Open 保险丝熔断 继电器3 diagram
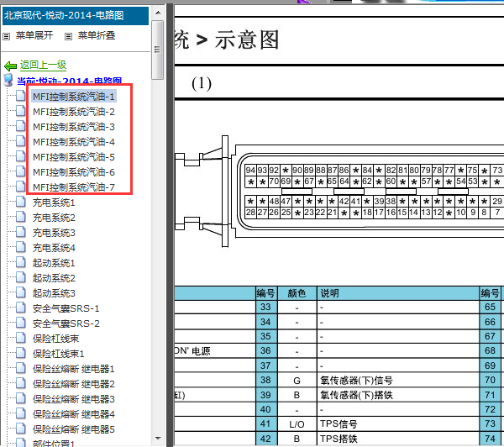504x447 pixels. (x=74, y=399)
